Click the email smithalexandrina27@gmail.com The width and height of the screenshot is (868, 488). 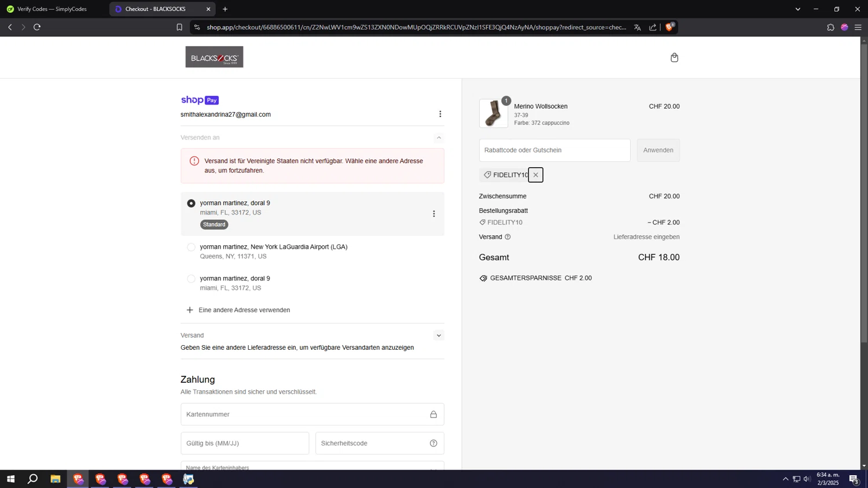(226, 114)
